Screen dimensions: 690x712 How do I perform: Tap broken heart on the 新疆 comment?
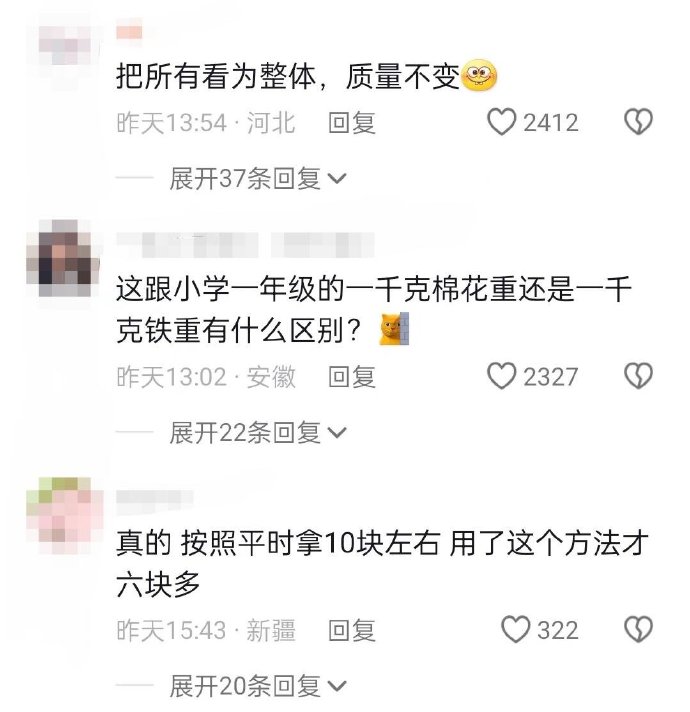pos(638,629)
